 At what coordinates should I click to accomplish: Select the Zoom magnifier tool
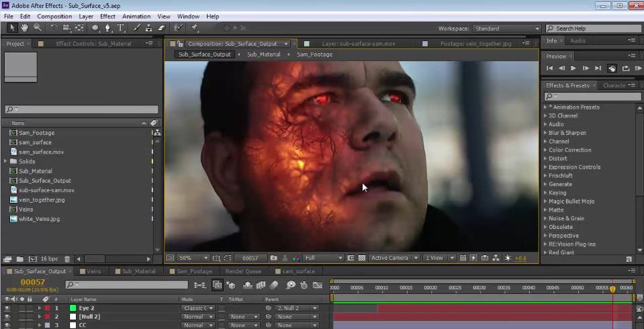(38, 28)
